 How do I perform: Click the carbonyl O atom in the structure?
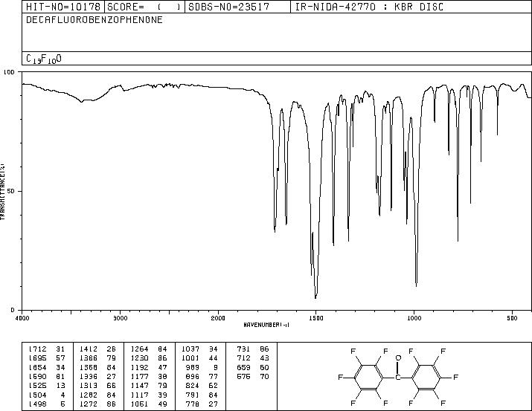(x=398, y=357)
